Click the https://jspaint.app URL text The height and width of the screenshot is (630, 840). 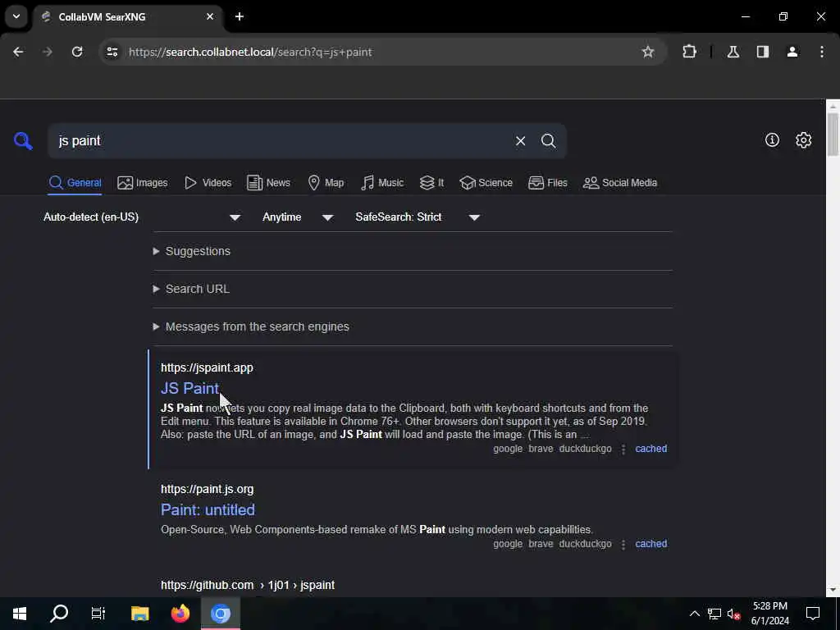[x=207, y=367]
